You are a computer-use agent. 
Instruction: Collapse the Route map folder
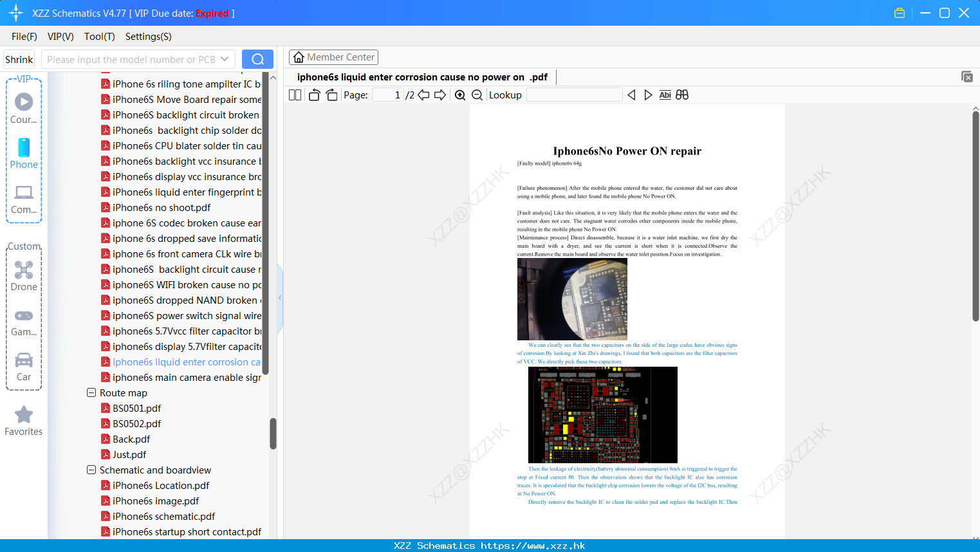(x=91, y=392)
